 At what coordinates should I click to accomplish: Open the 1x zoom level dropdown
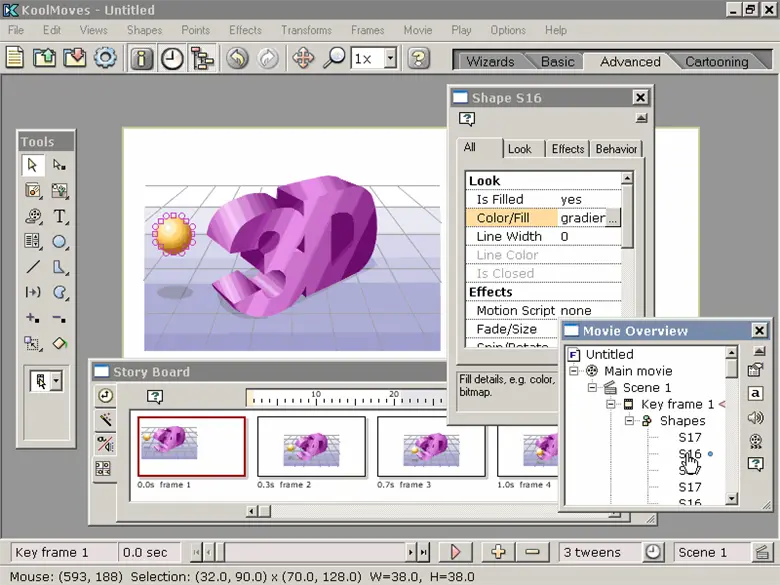tap(390, 58)
